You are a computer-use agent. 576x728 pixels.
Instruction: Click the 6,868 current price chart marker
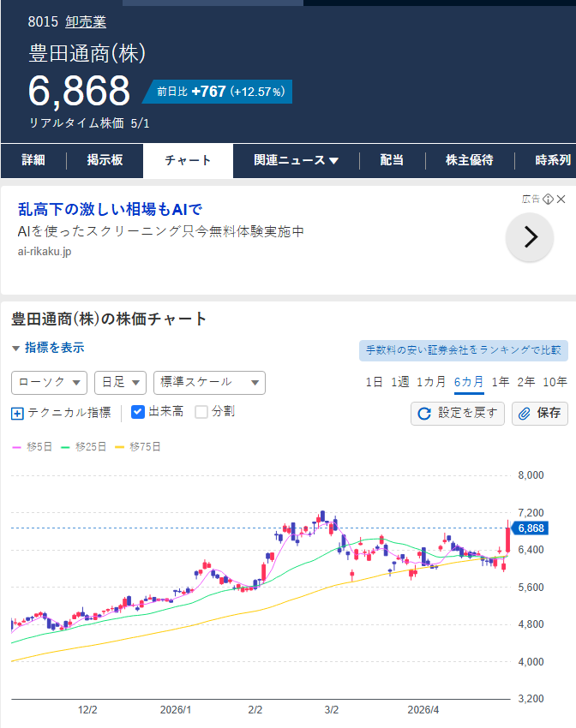(530, 528)
